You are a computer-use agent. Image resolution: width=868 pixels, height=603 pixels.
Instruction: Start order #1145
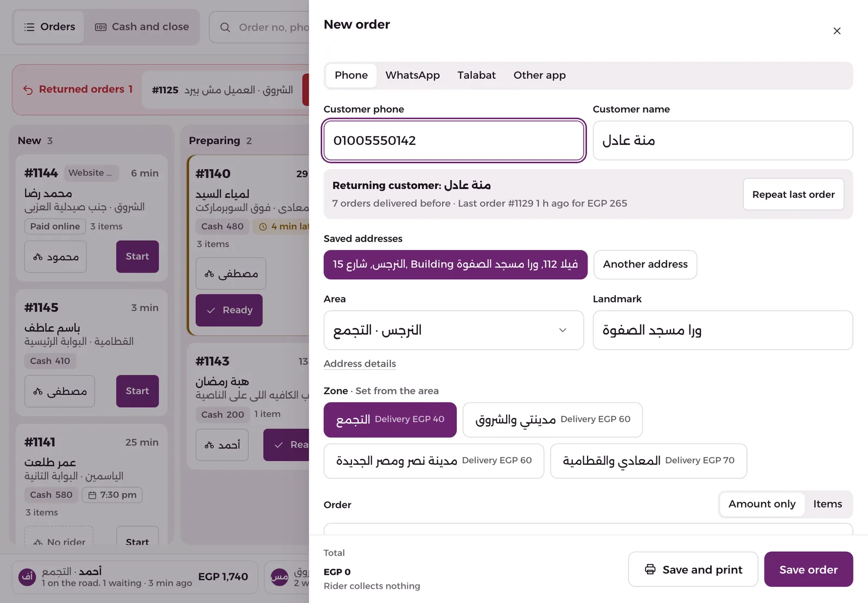coord(137,391)
